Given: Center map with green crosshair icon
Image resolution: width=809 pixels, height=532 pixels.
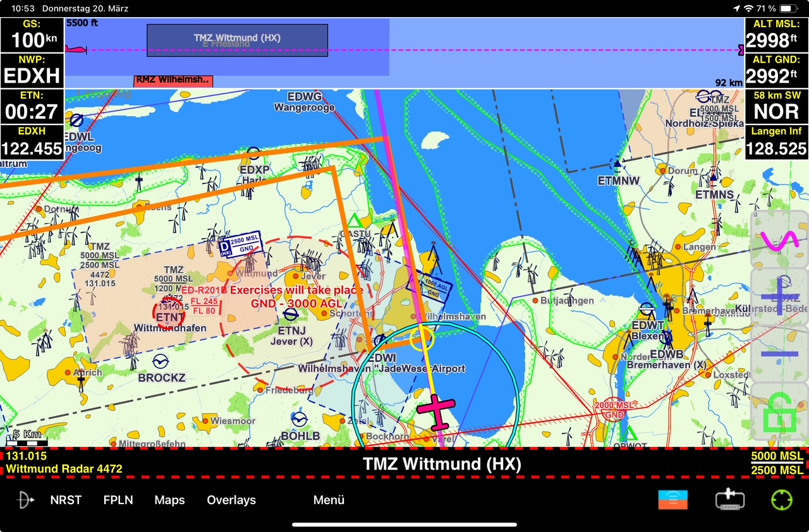Looking at the screenshot, I should tap(782, 500).
